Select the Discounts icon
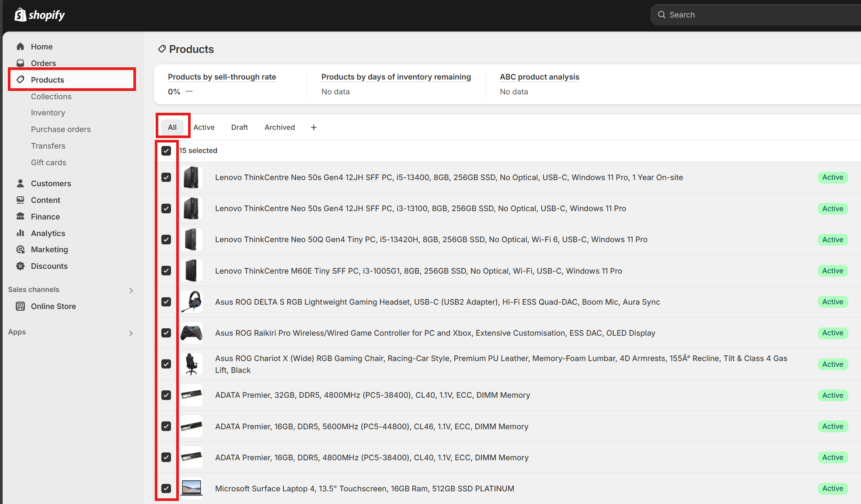The height and width of the screenshot is (504, 861). pyautogui.click(x=21, y=266)
